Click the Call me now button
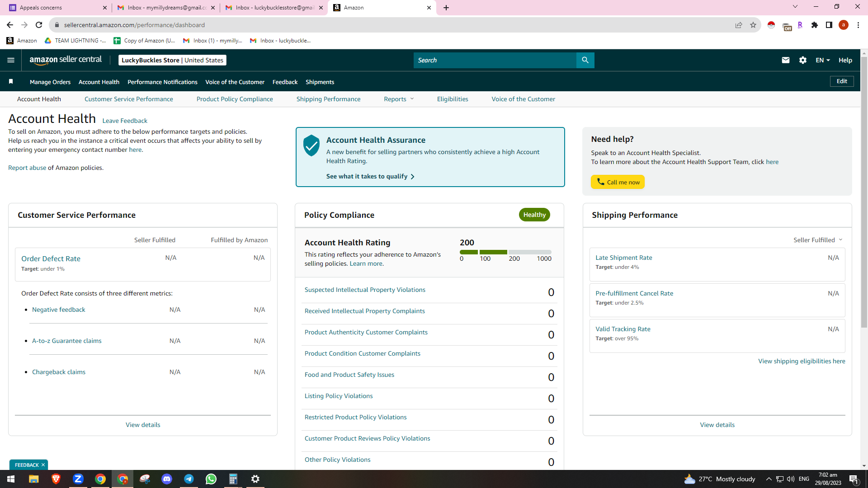Screen dimensions: 868x488 (618, 182)
